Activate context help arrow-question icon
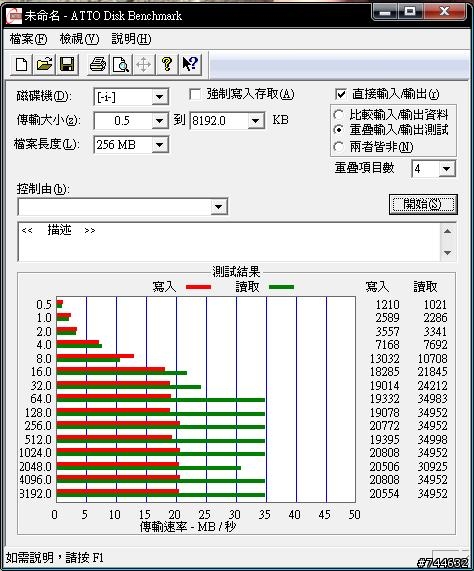 190,64
